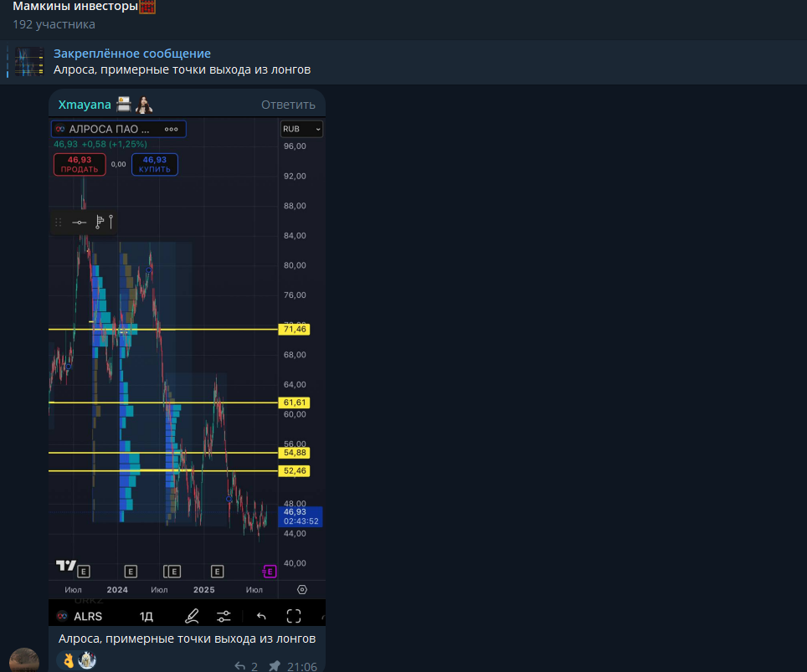The image size is (807, 672).
Task: Click the bracketed E marker above Июл 2024
Action: click(172, 572)
